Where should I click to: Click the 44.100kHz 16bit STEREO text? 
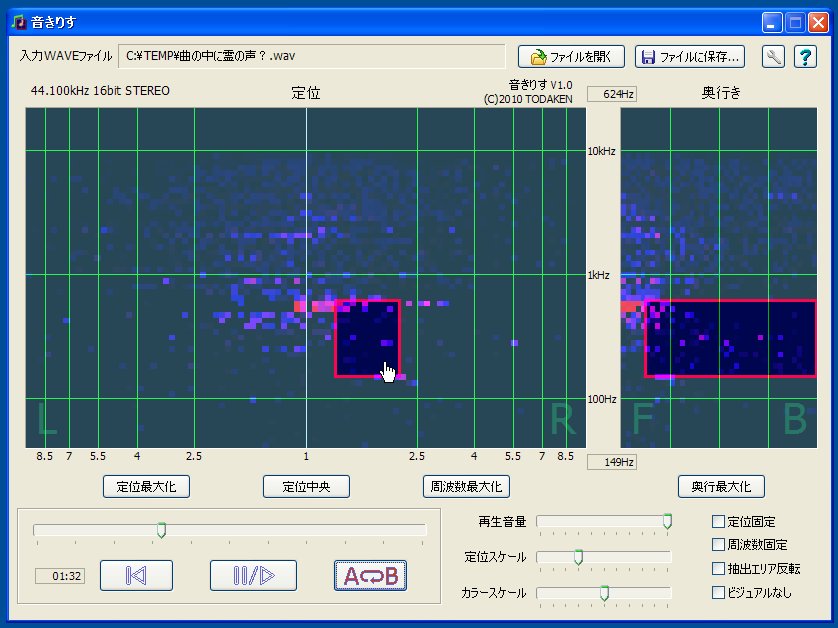tap(100, 90)
